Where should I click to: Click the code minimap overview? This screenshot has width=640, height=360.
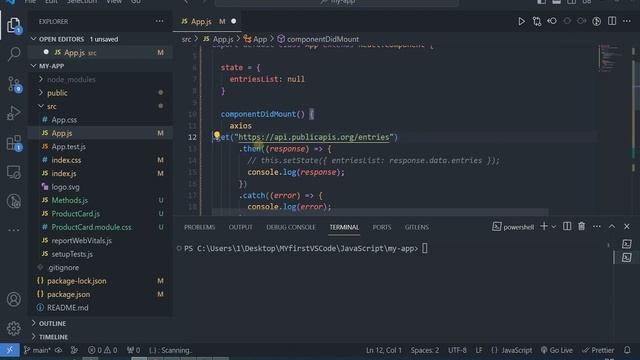click(609, 57)
